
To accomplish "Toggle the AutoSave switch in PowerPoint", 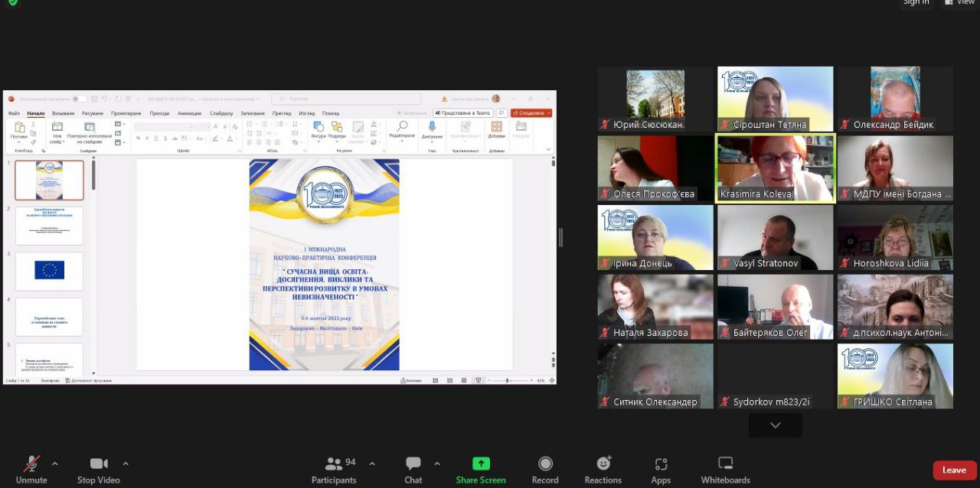I will point(79,99).
